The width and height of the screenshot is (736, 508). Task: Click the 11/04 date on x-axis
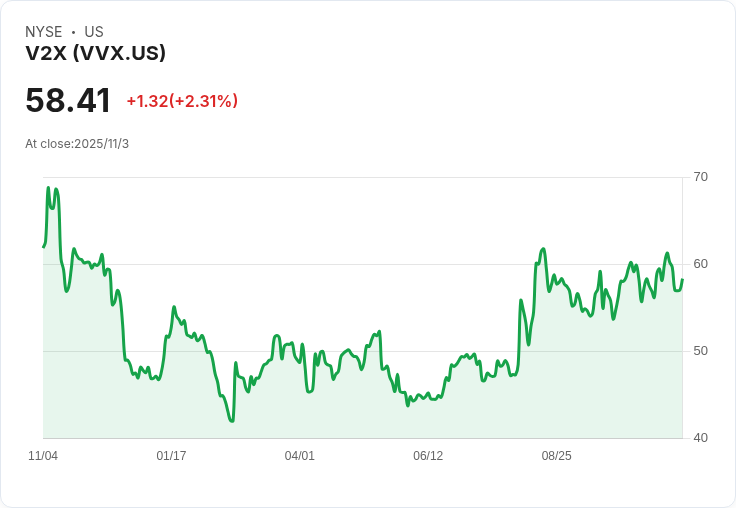pyautogui.click(x=43, y=456)
